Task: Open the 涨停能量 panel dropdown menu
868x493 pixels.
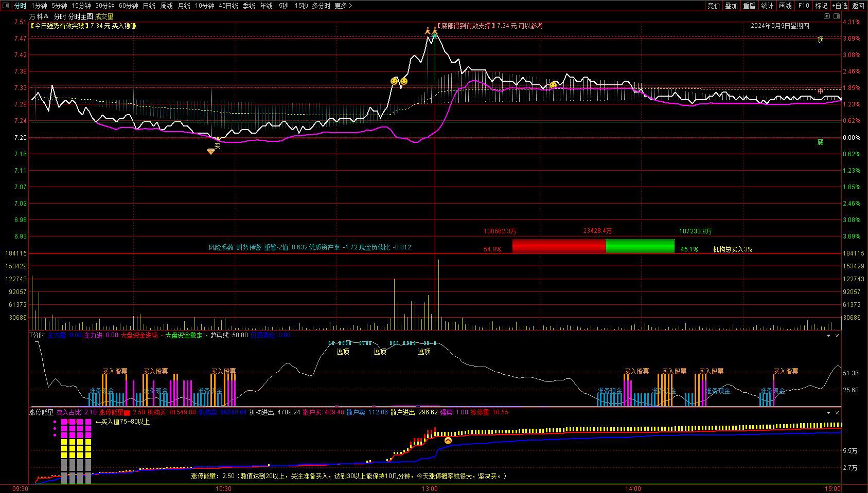Action: (828, 413)
